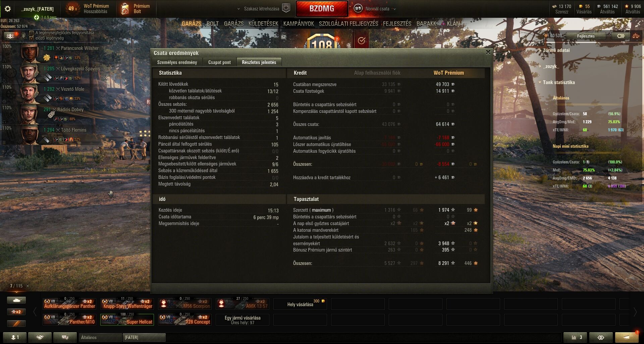Open the crew operations icon
The width and height of the screenshot is (644, 344).
click(10, 36)
